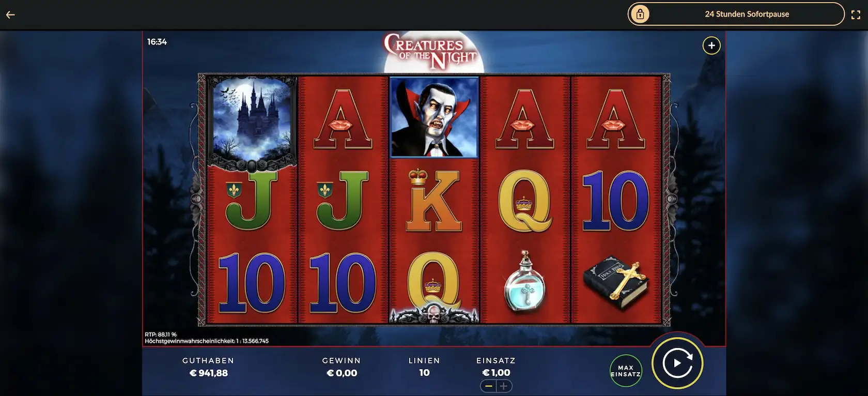Click the Guthaben balance display
The width and height of the screenshot is (868, 396).
pyautogui.click(x=208, y=367)
